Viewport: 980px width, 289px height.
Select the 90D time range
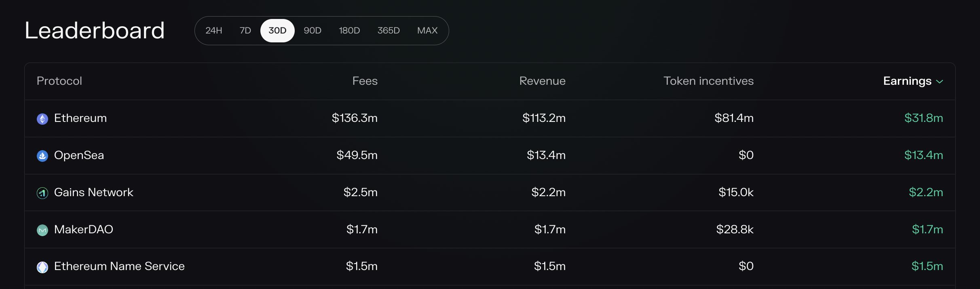click(313, 31)
